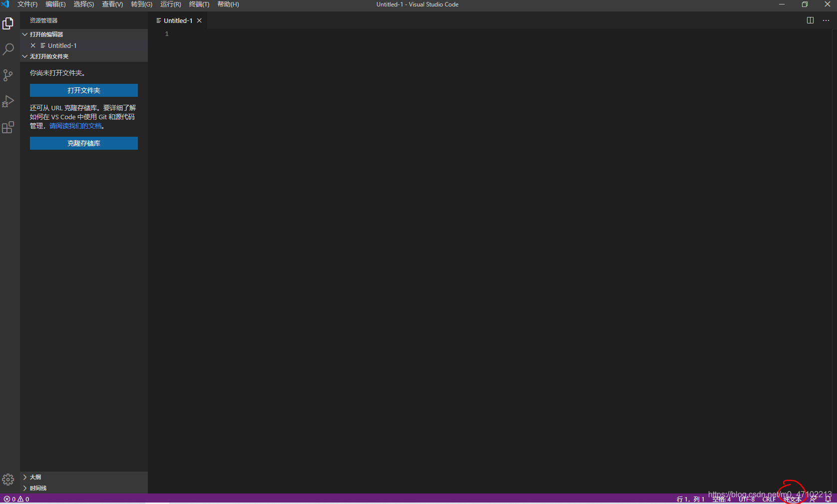Close Untitled-1 in open editors list
The width and height of the screenshot is (837, 504).
click(33, 45)
